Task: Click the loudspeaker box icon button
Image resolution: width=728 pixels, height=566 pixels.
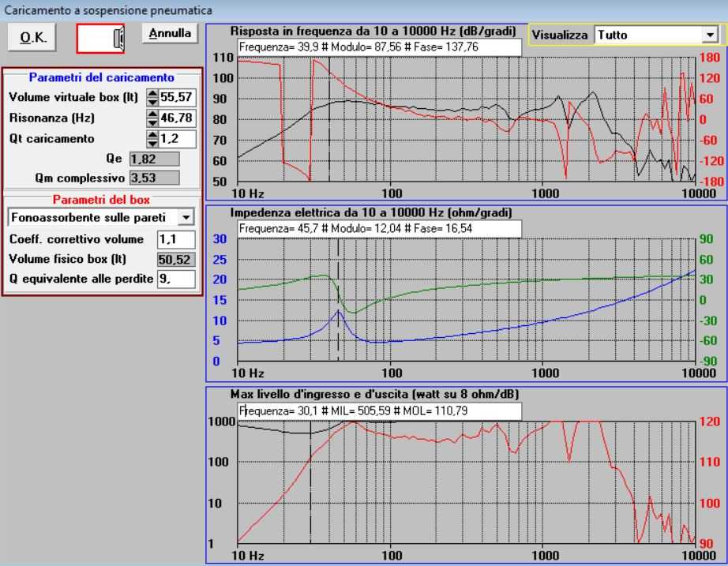Action: 100,38
